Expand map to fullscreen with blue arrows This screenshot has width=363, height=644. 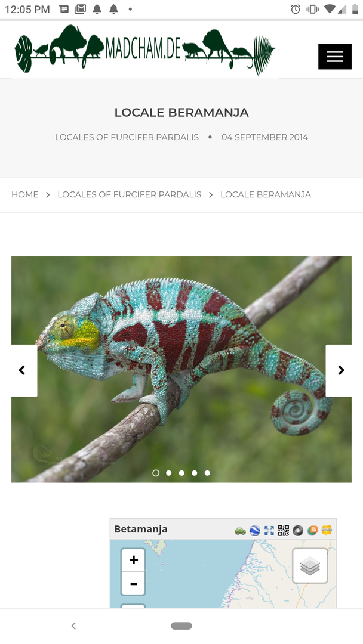(269, 531)
